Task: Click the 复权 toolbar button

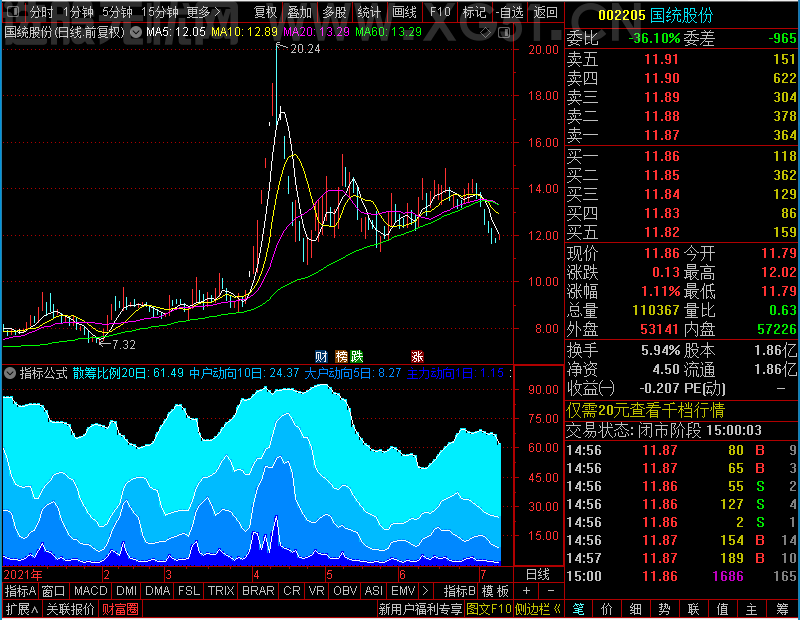Action: (265, 12)
